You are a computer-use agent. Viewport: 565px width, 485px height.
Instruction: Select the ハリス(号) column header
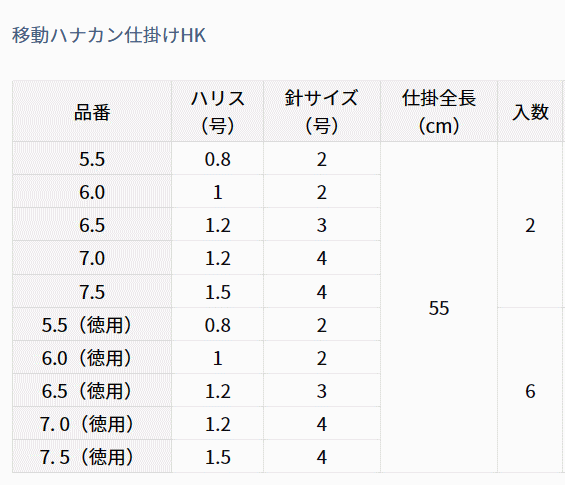tap(218, 111)
